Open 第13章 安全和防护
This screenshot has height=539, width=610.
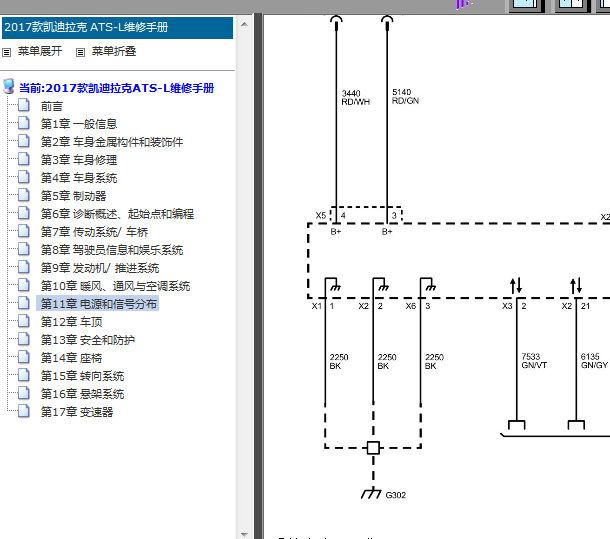pyautogui.click(x=88, y=340)
